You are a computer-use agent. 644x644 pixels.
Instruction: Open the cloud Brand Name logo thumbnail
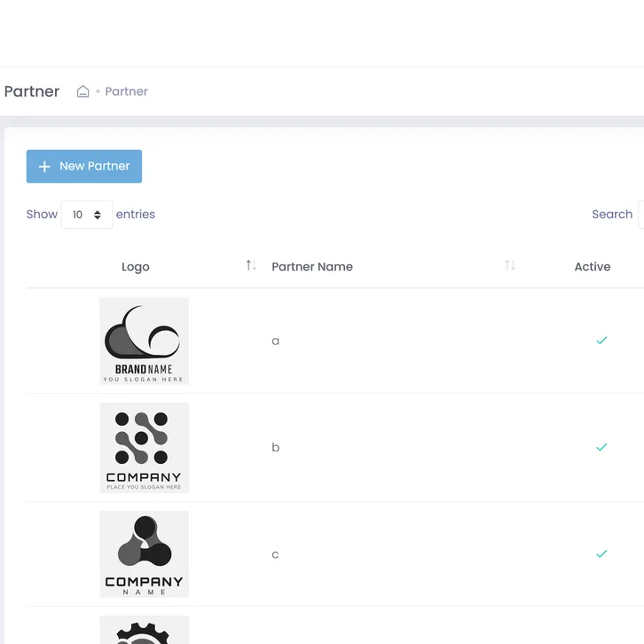[144, 341]
